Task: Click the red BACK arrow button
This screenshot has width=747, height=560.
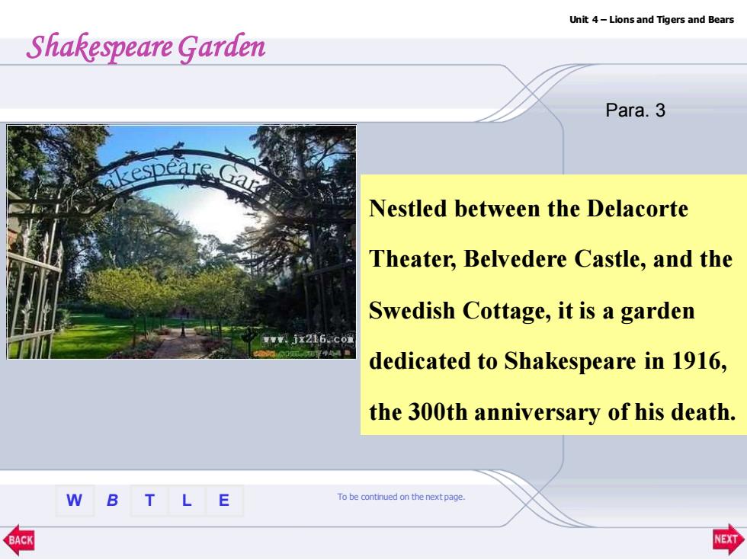Action: coord(19,540)
